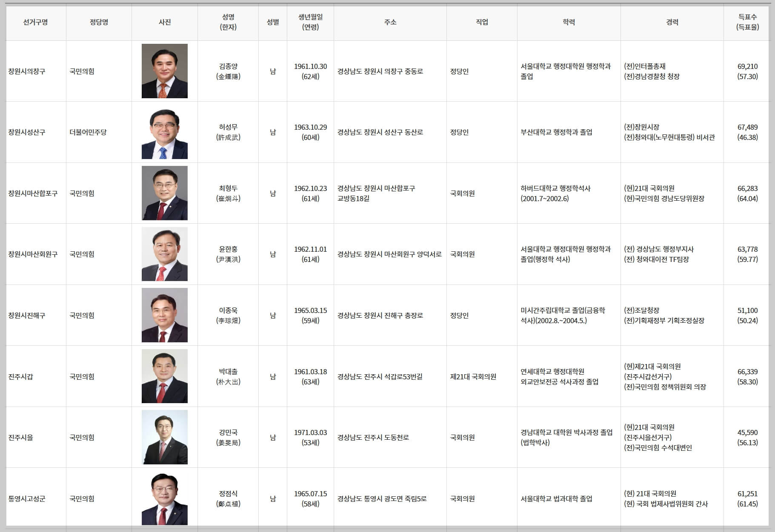The image size is (775, 532).
Task: Click the photo of 허성무
Action: (x=165, y=132)
